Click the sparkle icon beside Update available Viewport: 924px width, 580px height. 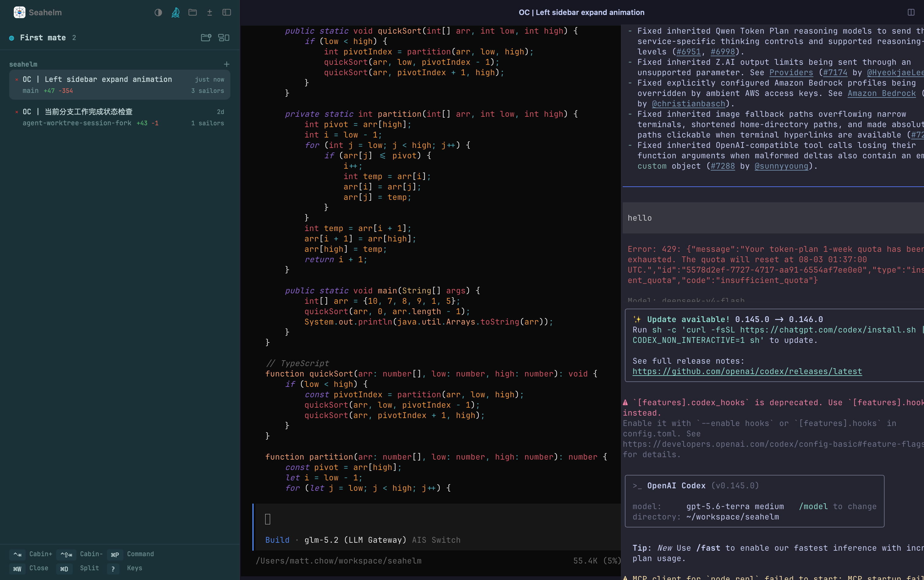(x=637, y=319)
